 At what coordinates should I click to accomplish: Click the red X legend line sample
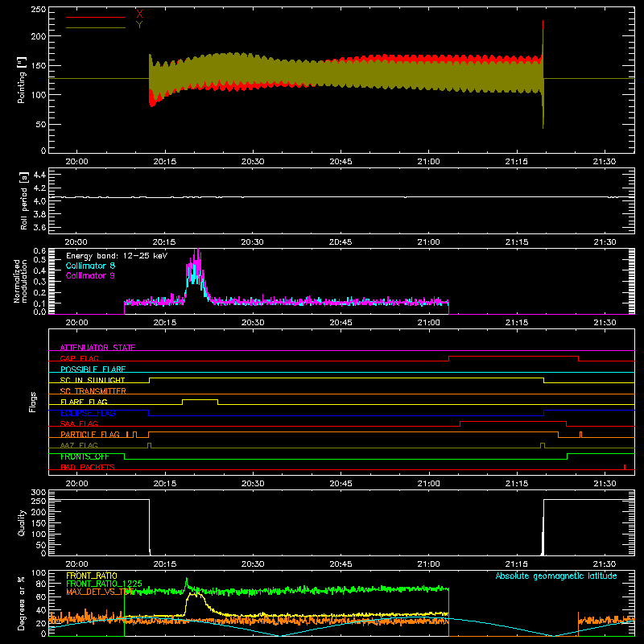coord(95,17)
